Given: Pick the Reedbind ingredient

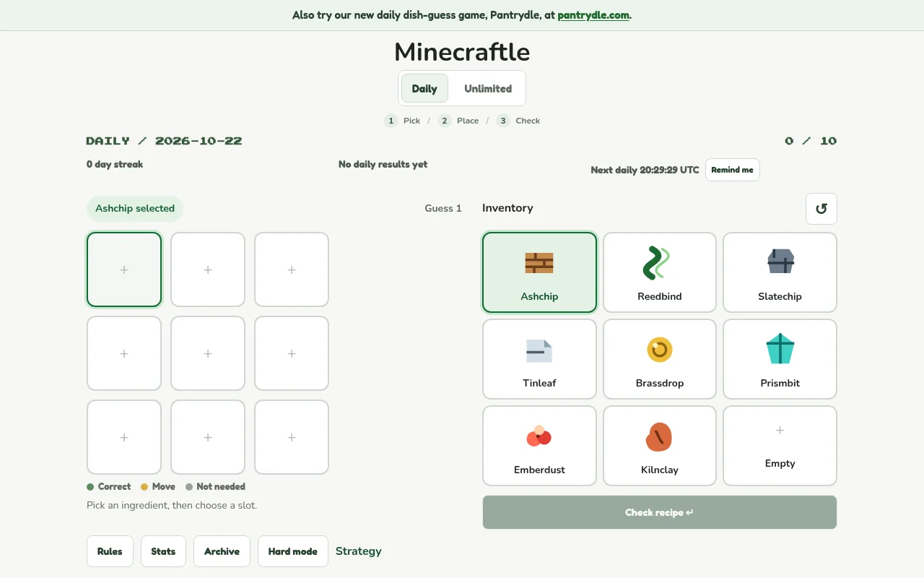Looking at the screenshot, I should click(660, 272).
